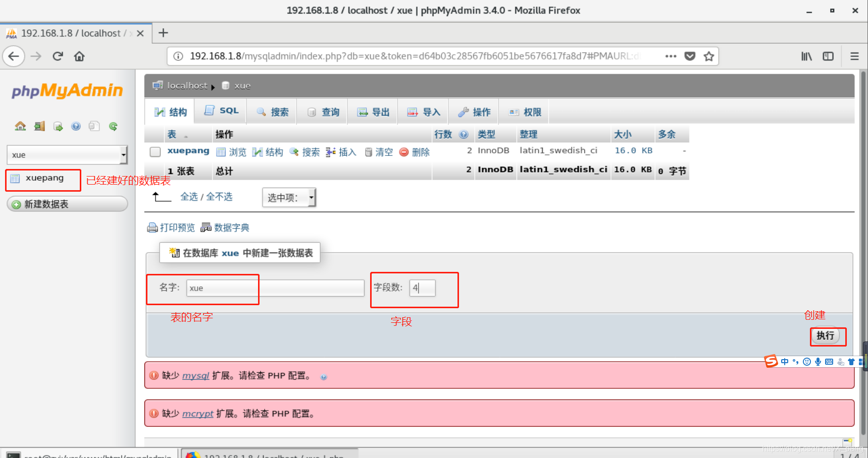Open the SQL documentation page icon

(x=94, y=126)
